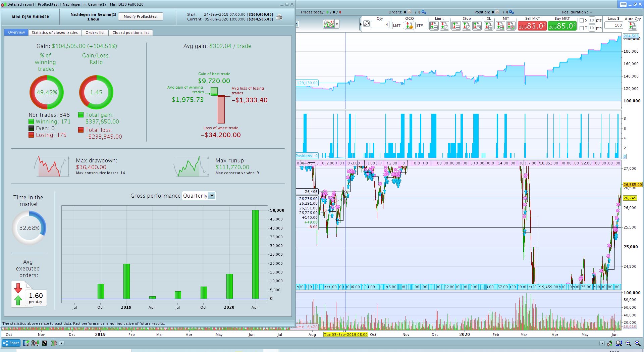Click the Loss of worst trade value
644x352 pixels.
[x=221, y=135]
